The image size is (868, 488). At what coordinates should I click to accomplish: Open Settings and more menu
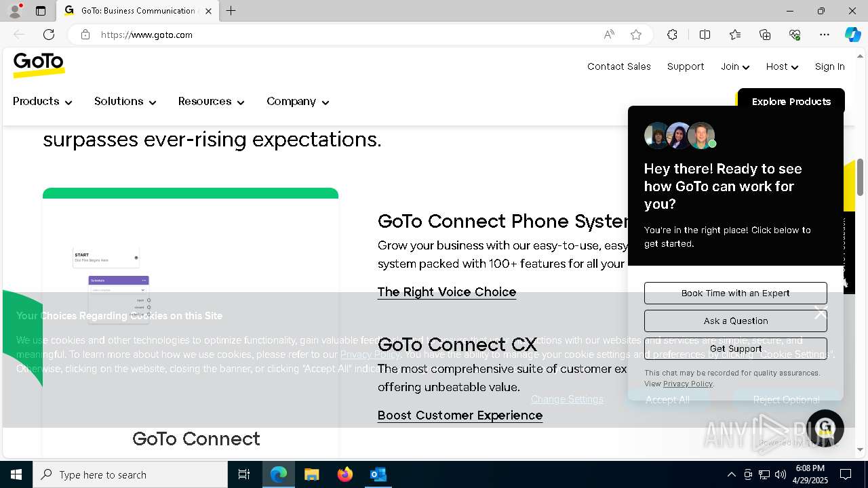825,35
